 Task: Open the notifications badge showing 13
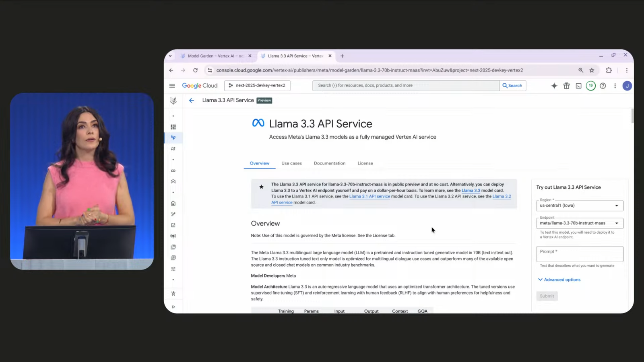pyautogui.click(x=590, y=86)
